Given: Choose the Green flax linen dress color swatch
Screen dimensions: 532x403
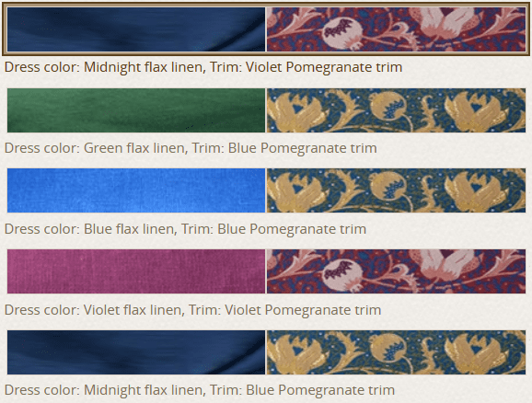Looking at the screenshot, I should tap(136, 110).
